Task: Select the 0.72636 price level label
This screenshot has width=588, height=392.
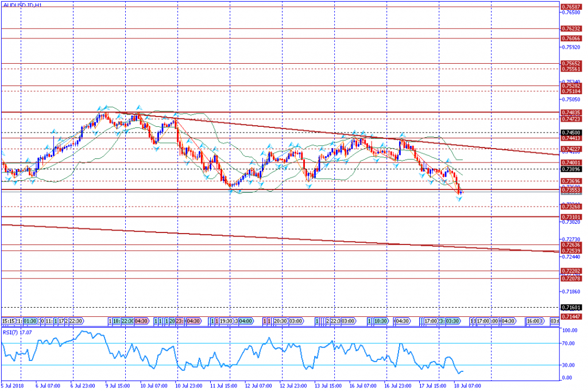Action: click(571, 244)
